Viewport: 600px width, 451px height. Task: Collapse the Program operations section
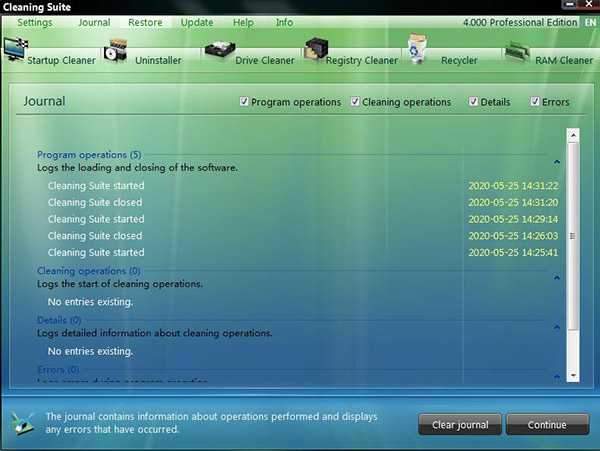556,161
